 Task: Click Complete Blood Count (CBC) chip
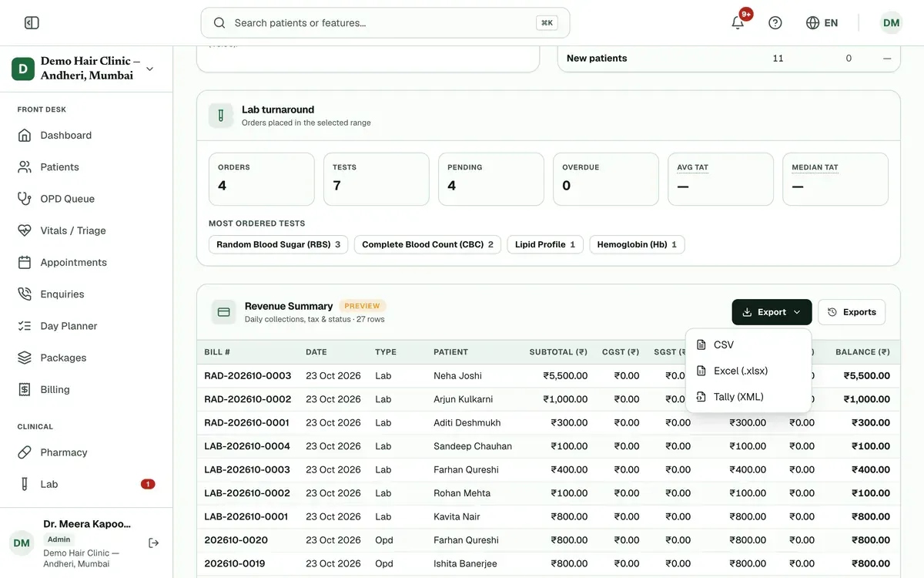tap(427, 244)
